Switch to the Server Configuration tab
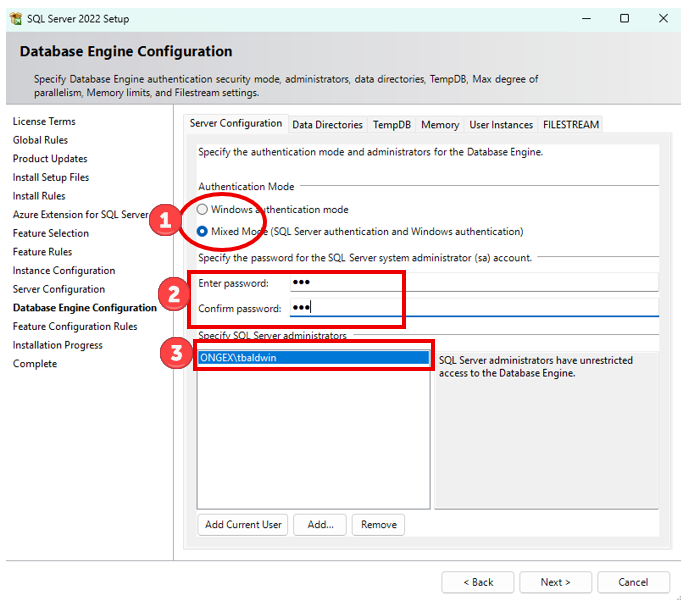The width and height of the screenshot is (681, 600). coord(236,123)
